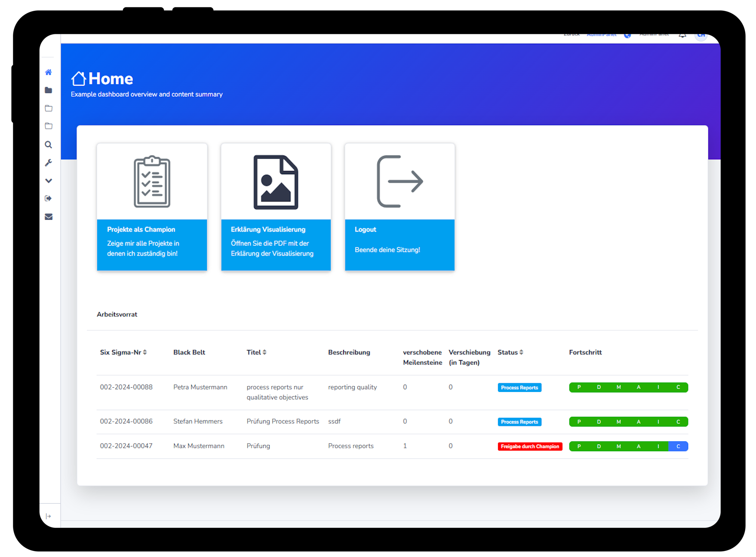Image resolution: width=756 pixels, height=557 pixels.
Task: Open the CH user avatar menu
Action: [701, 36]
